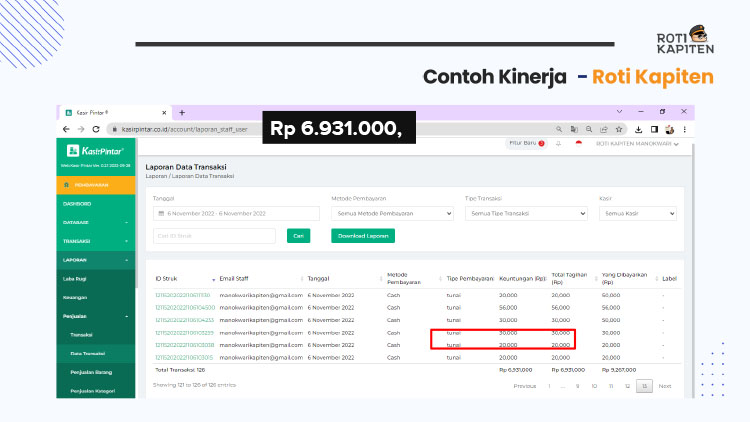The image size is (750, 422).
Task: Toggle the browser side panel icon
Action: point(654,129)
